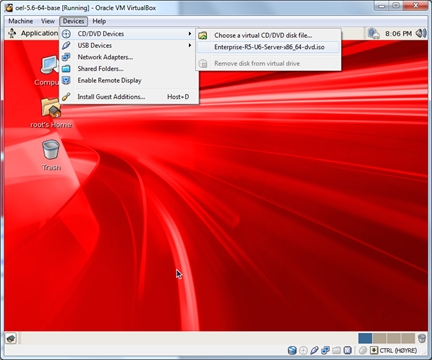Viewport: 432px width, 360px height.
Task: Click Remove disk from virtual drive
Action: click(x=269, y=63)
